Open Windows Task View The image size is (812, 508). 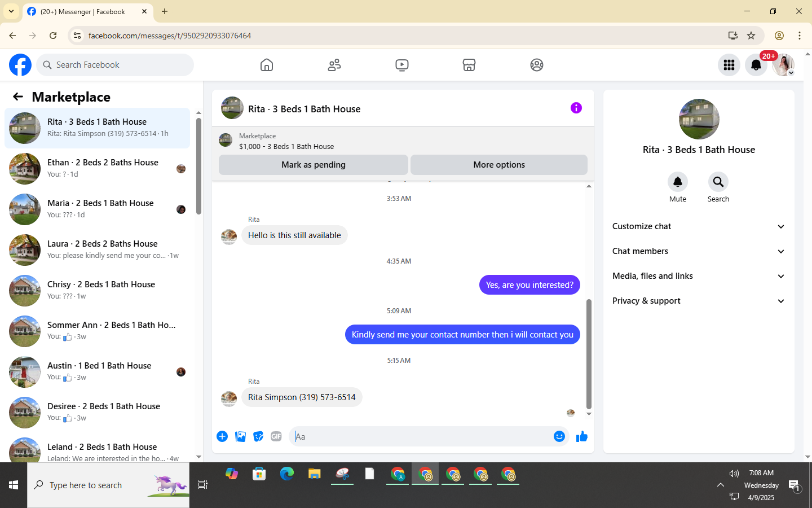(203, 485)
